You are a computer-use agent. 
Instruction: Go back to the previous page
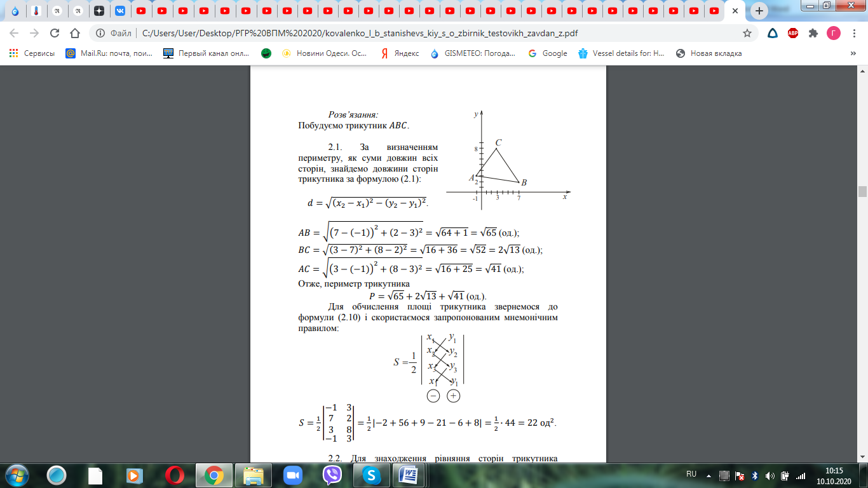point(14,33)
